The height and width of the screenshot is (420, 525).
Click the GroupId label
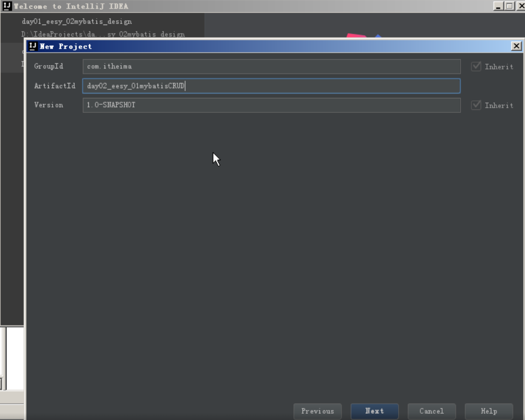(x=49, y=66)
